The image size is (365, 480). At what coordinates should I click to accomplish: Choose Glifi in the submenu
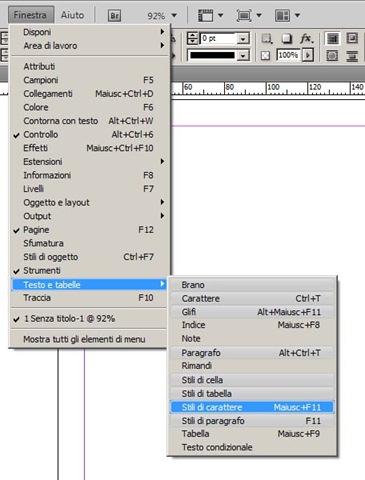252,312
